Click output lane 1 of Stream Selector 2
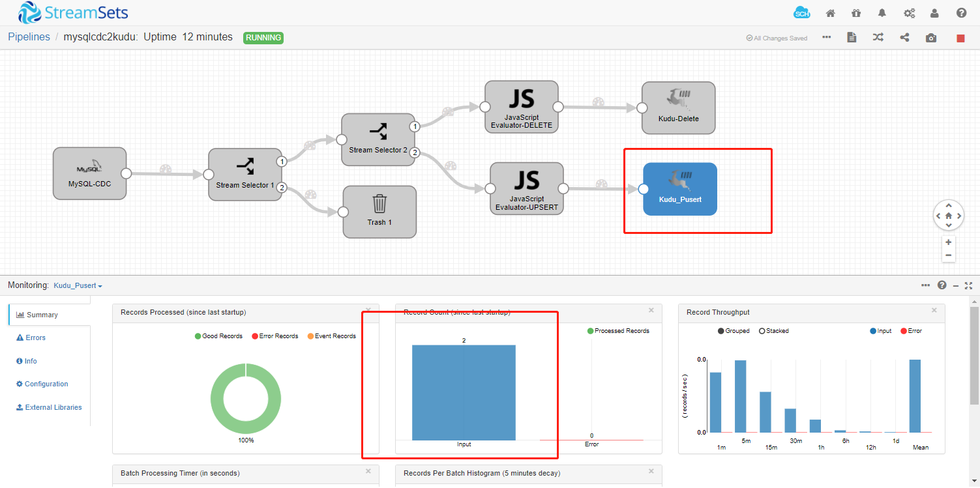This screenshot has height=488, width=980. click(x=414, y=126)
